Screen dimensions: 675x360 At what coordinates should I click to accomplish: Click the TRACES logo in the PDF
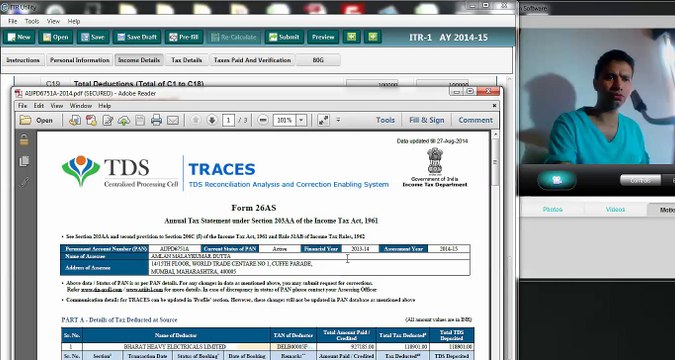click(x=222, y=169)
